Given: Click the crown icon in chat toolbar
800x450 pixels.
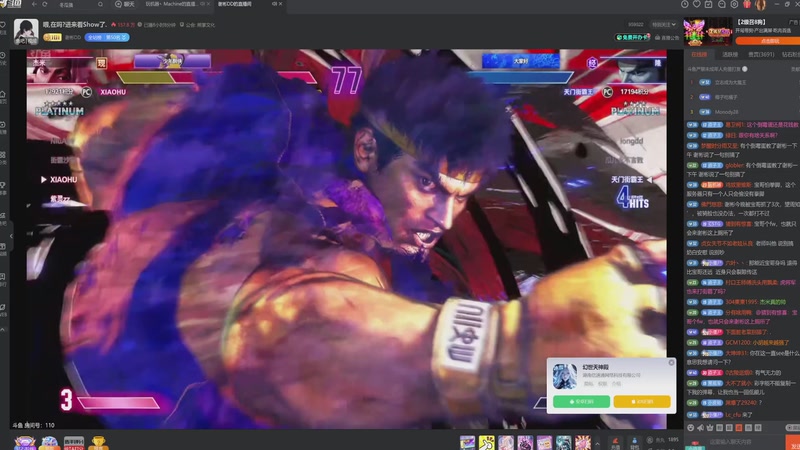Looking at the screenshot, I should [x=710, y=428].
